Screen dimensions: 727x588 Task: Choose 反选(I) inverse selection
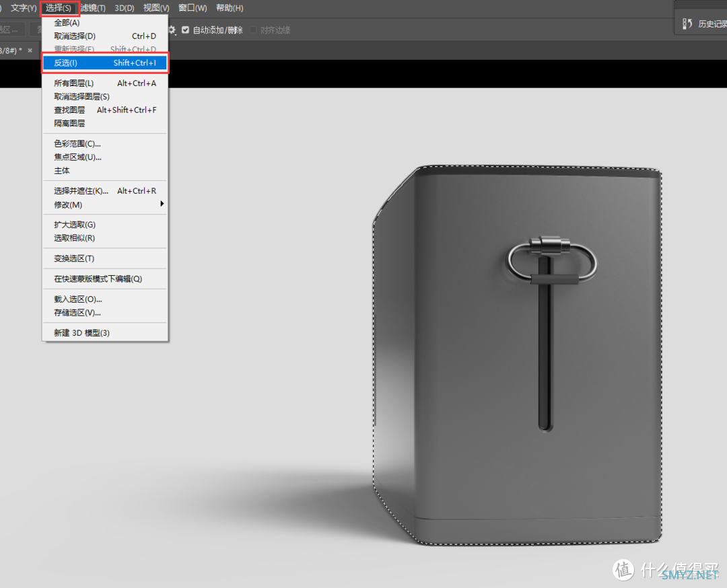105,63
